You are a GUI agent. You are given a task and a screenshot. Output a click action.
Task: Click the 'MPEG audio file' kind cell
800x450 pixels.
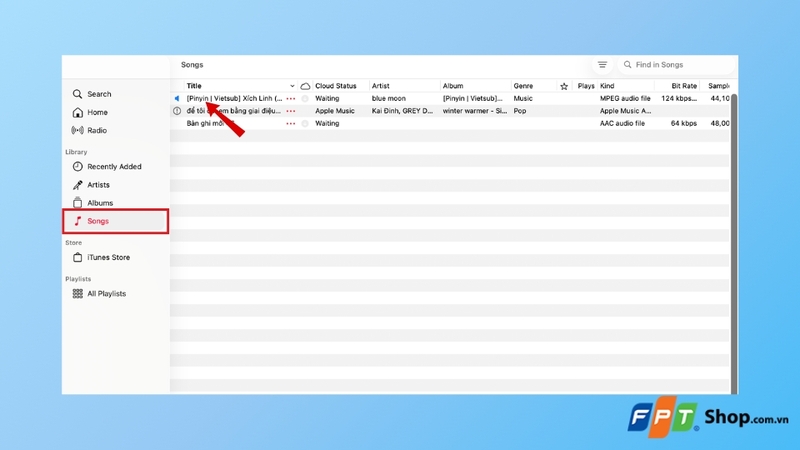625,98
